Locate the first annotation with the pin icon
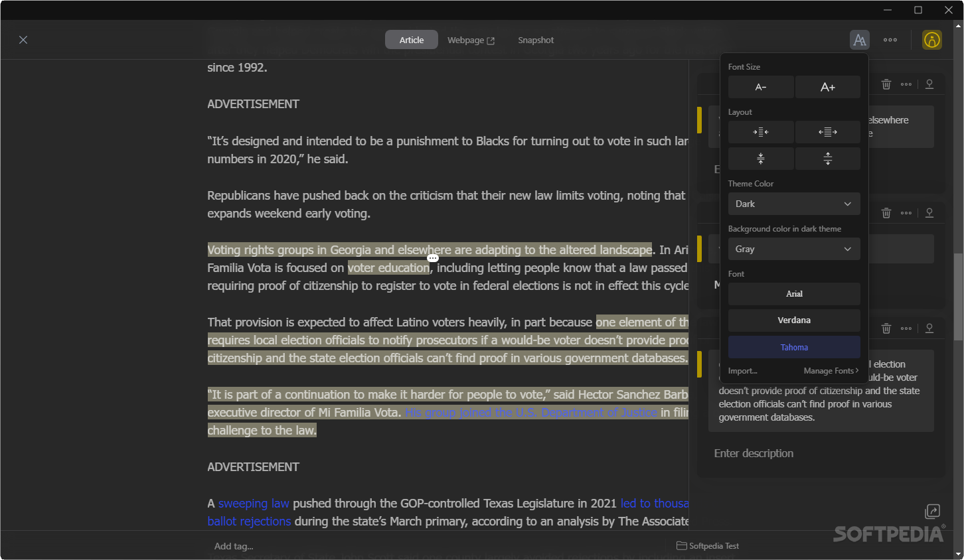 coord(929,84)
